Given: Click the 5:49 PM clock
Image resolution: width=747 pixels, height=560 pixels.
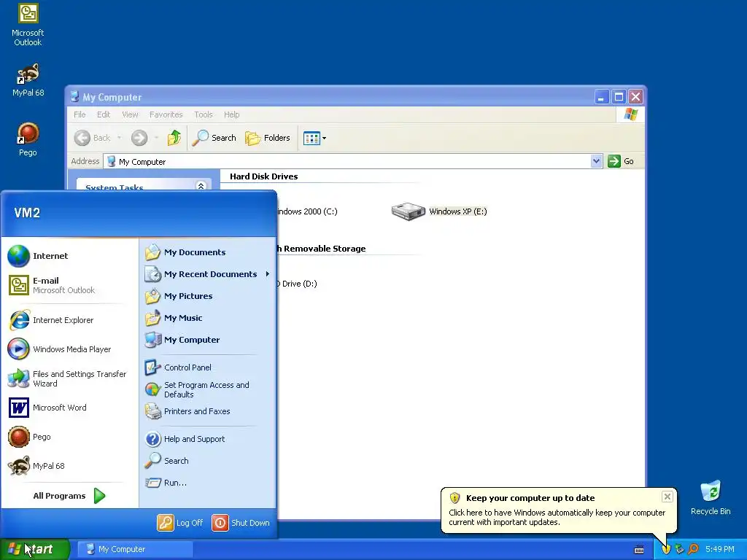Looking at the screenshot, I should 720,550.
